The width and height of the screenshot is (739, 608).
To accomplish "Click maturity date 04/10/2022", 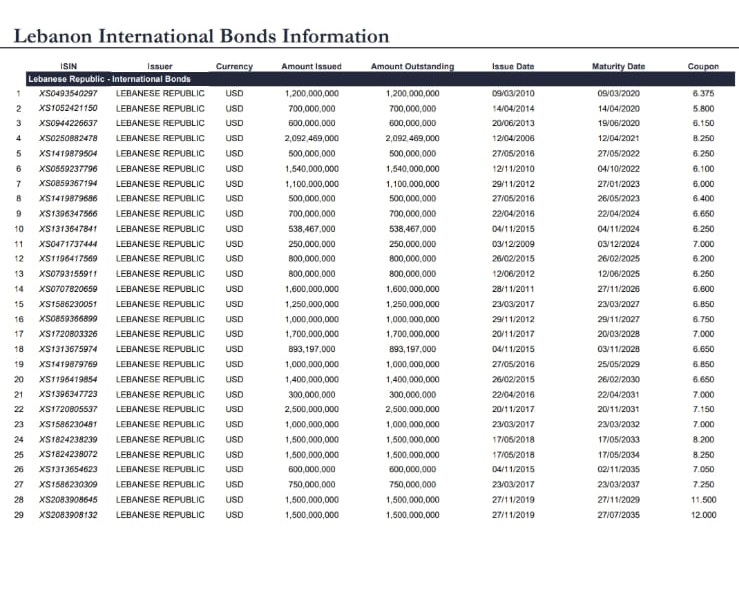I will point(618,168).
